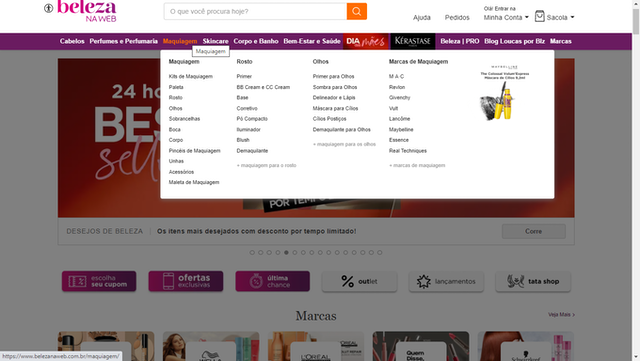
Task: Click the Corre button on banner
Action: pos(534,231)
